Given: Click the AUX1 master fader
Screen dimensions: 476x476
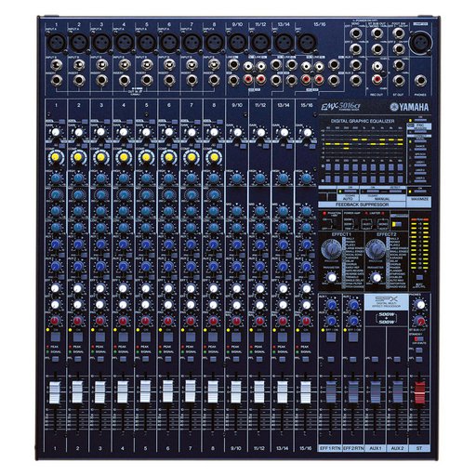Looking at the screenshot, I should coord(376,392).
